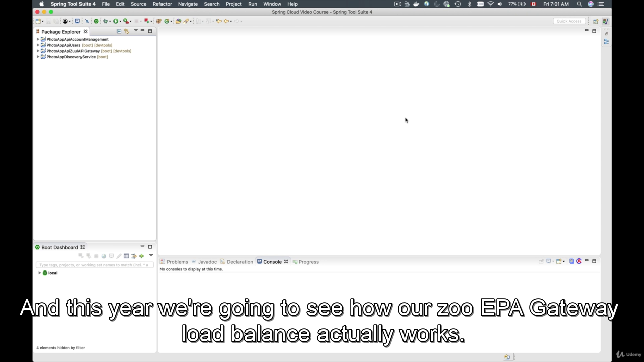The height and width of the screenshot is (362, 644).
Task: Select PhotoAppApiUsers in Package Explorer
Action: tap(63, 45)
